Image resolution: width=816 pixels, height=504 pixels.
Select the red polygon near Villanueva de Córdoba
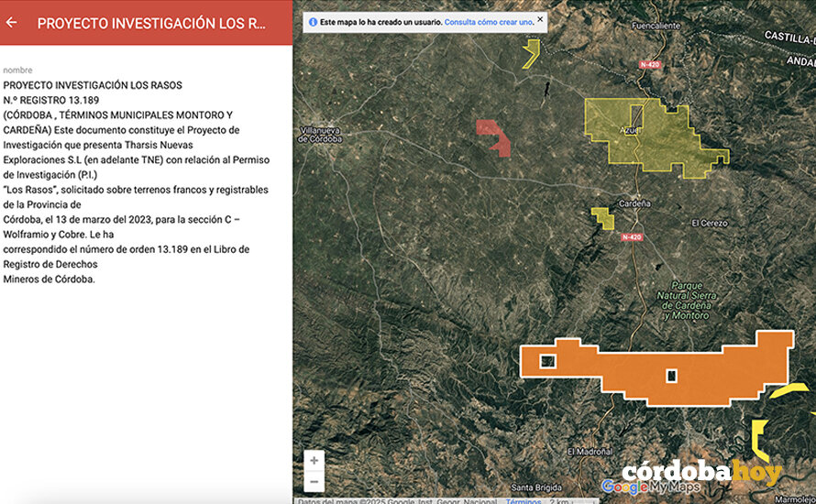click(494, 137)
